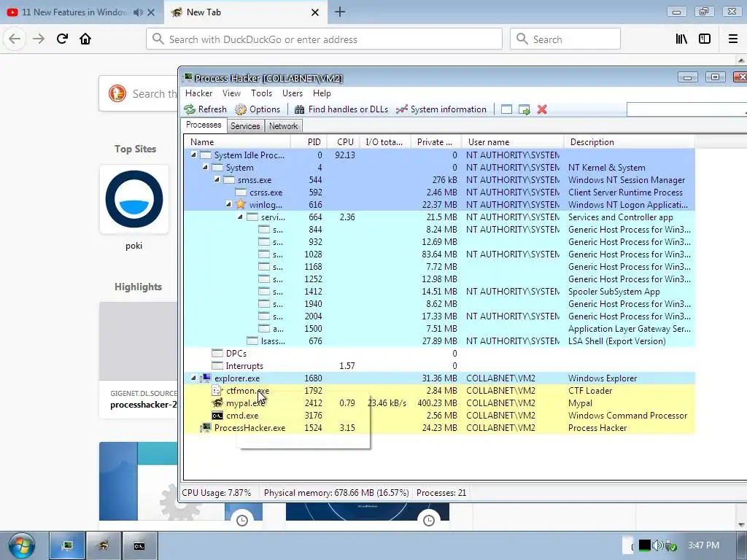Click the browser address bar

(324, 39)
